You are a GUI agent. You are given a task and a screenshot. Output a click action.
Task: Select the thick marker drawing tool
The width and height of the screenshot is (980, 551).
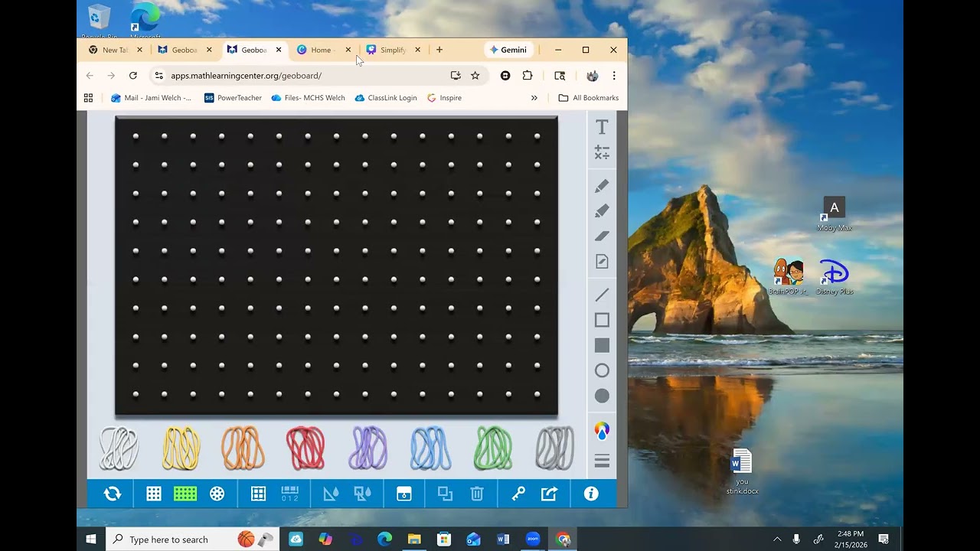[602, 210]
